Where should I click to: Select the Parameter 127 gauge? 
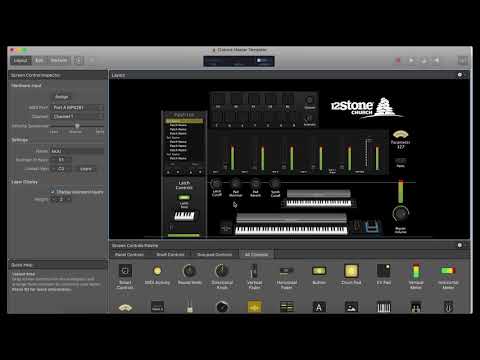pyautogui.click(x=400, y=135)
